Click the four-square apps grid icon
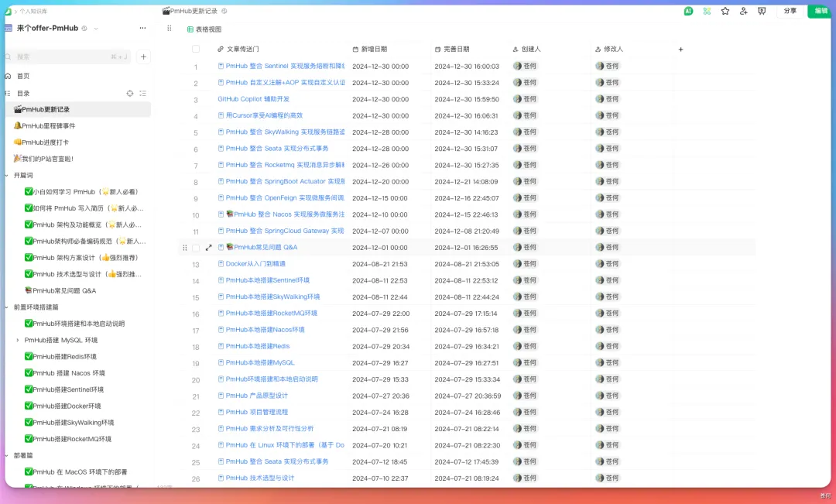Viewport: 836px width, 504px height. click(x=707, y=11)
